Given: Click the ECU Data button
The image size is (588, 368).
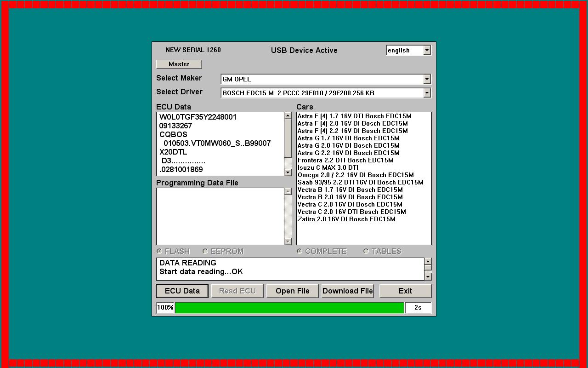Looking at the screenshot, I should pos(182,291).
